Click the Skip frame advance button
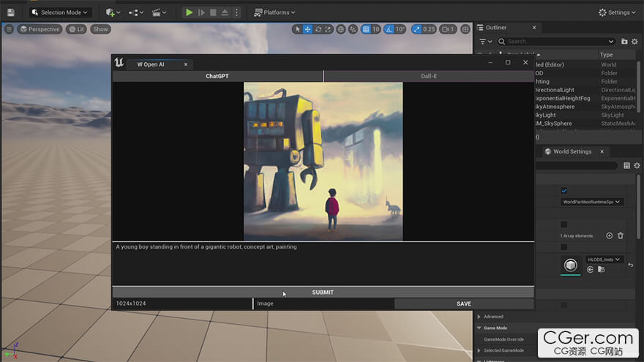 [201, 12]
